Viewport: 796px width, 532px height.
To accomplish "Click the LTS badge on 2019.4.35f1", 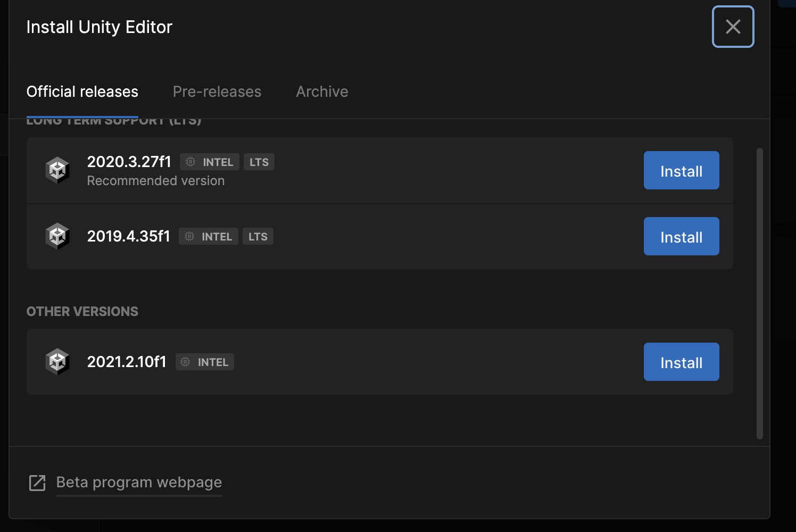I will (258, 236).
